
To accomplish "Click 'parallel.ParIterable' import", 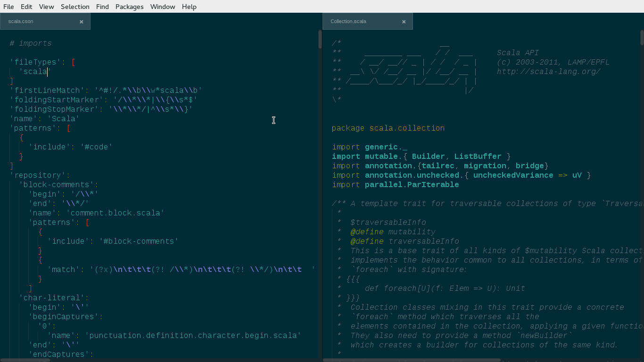I will click(412, 184).
